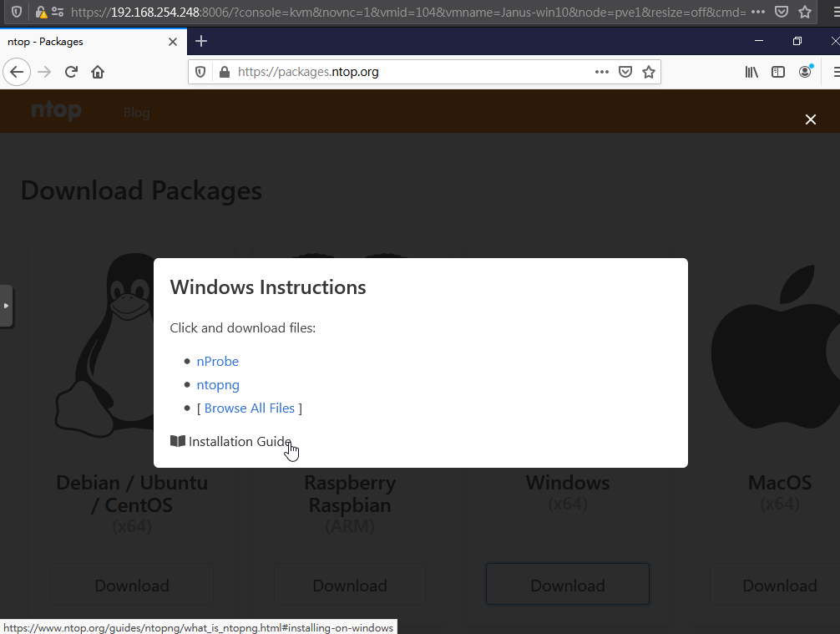The width and height of the screenshot is (840, 634).
Task: Click Download under Windows (x64)
Action: point(568,585)
